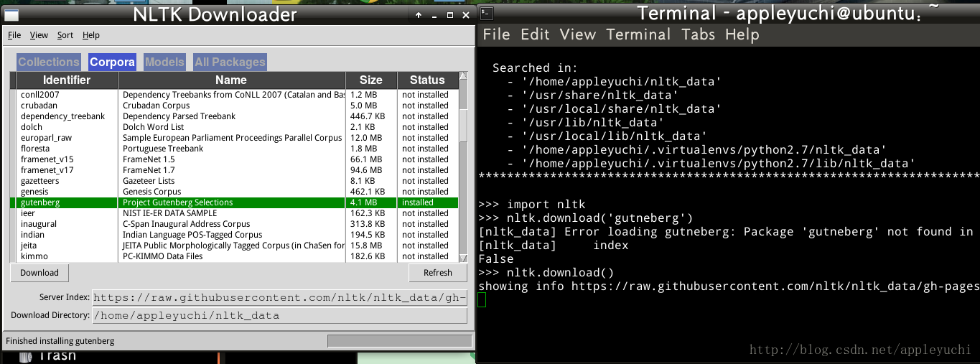Image resolution: width=980 pixels, height=364 pixels.
Task: Click the download progress bar
Action: 399,341
